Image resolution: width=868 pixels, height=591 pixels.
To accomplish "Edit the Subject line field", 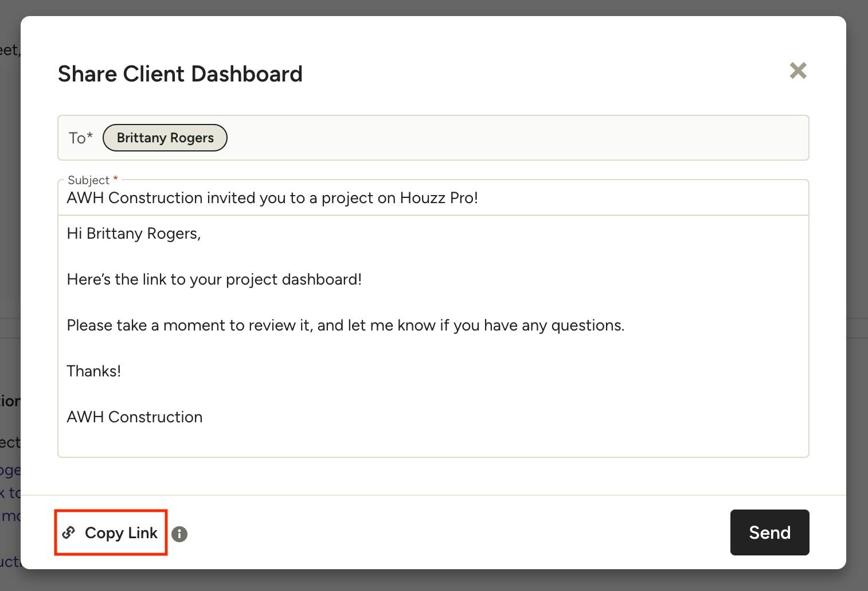I will click(x=433, y=198).
